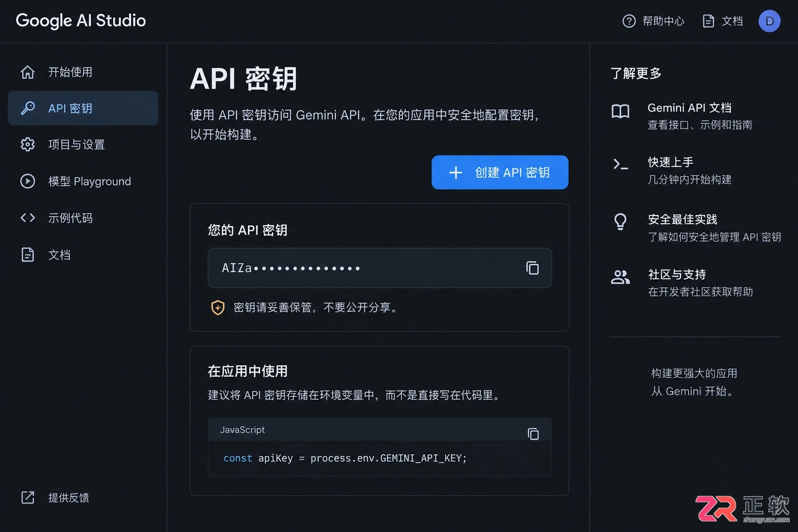
Task: Click the gear icon for 项目与设置
Action: pyautogui.click(x=28, y=145)
